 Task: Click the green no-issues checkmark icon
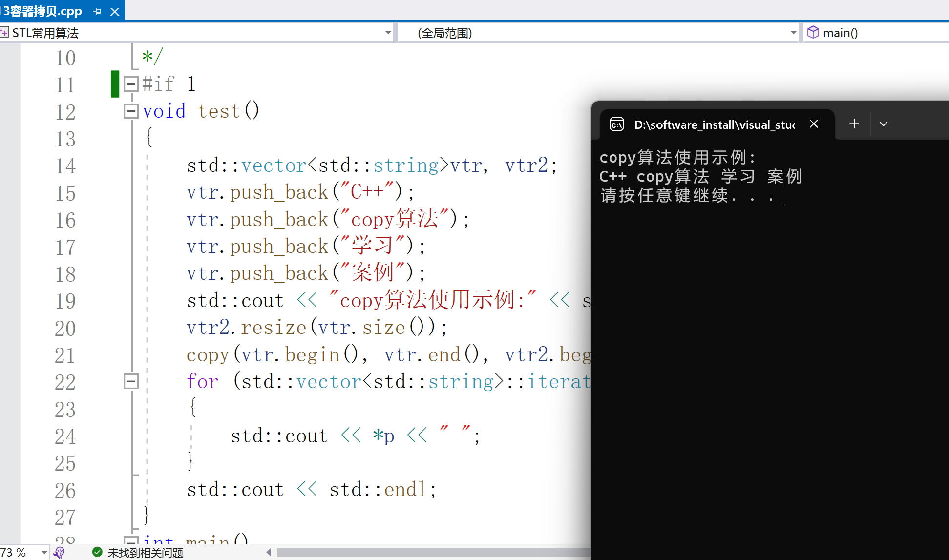coord(97,552)
